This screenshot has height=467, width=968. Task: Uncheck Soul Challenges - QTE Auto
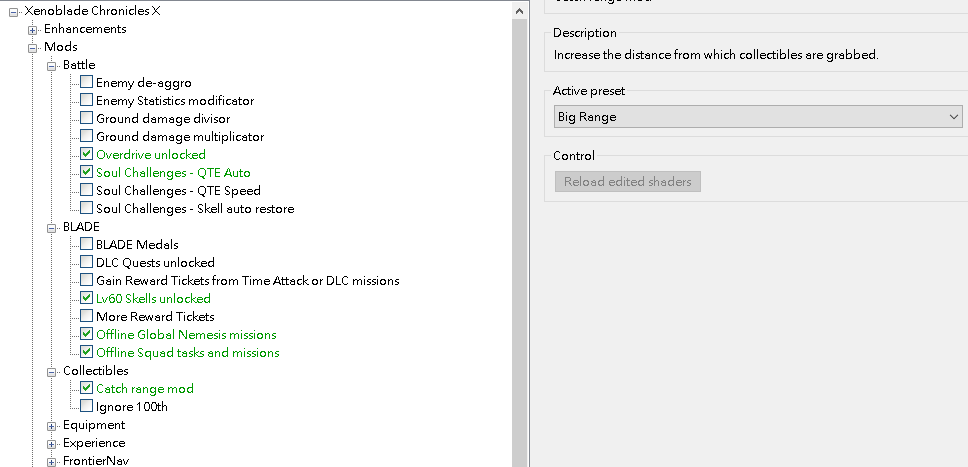click(86, 172)
